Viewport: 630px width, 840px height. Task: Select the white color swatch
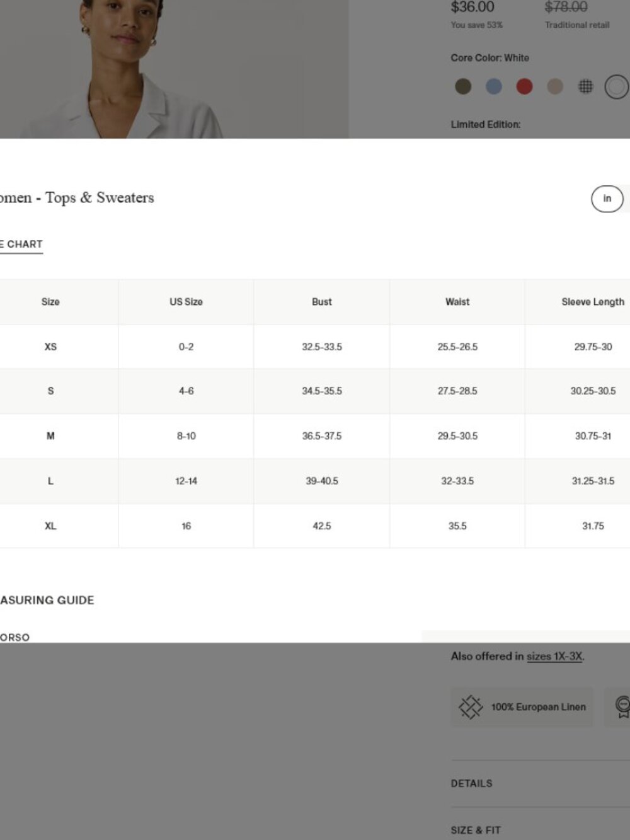617,86
